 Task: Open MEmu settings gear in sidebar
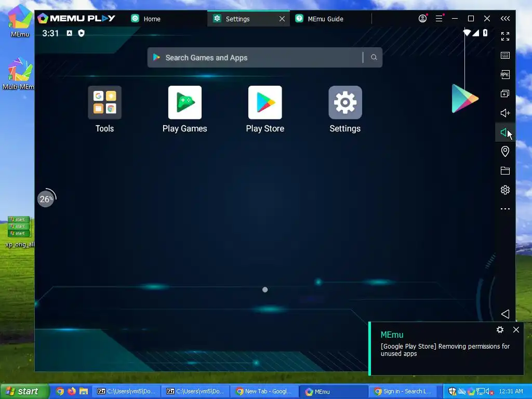(505, 190)
